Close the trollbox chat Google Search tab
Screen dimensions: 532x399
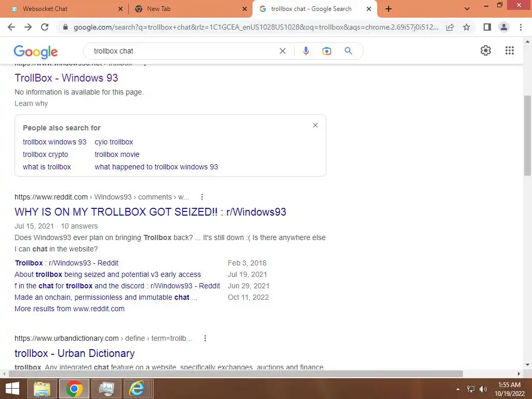pos(369,9)
